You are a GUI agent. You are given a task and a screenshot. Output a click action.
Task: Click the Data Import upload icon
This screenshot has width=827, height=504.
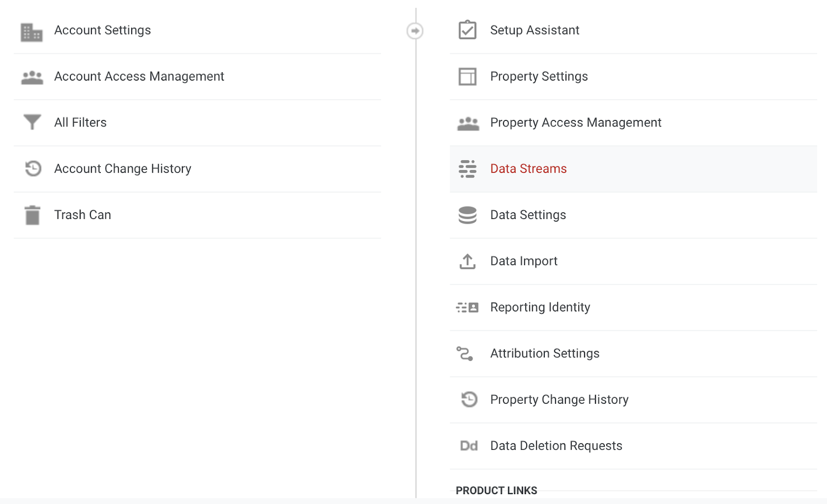467,261
